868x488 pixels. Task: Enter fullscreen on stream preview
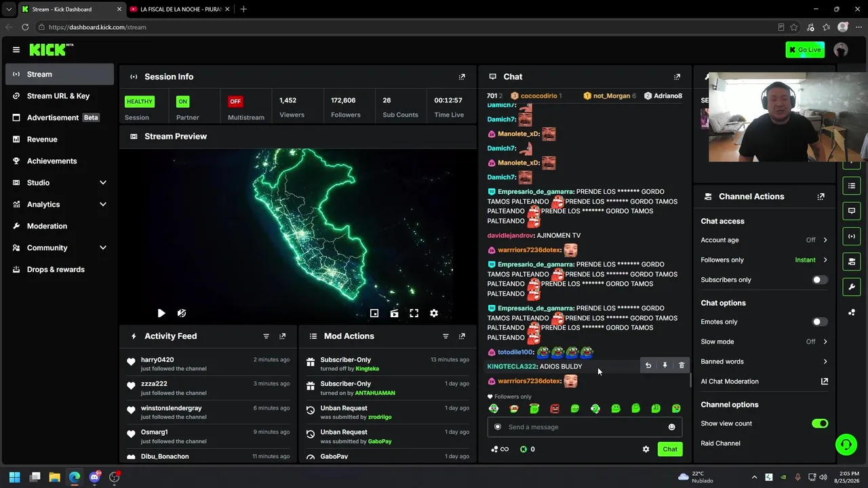(414, 313)
